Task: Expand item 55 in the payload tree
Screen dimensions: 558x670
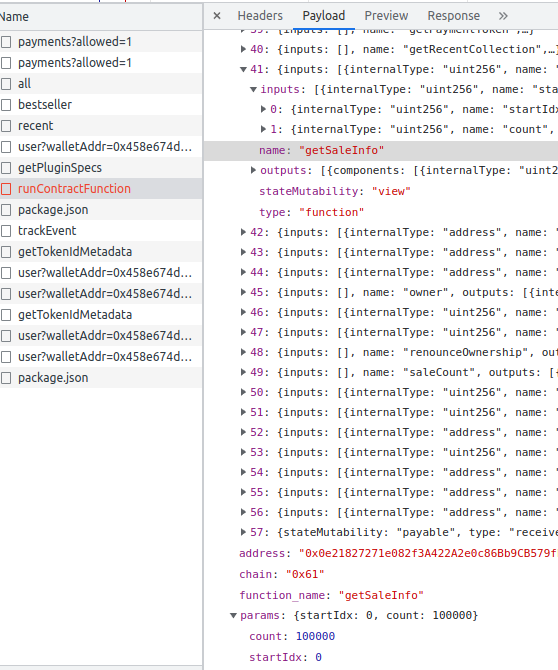Action: (243, 492)
